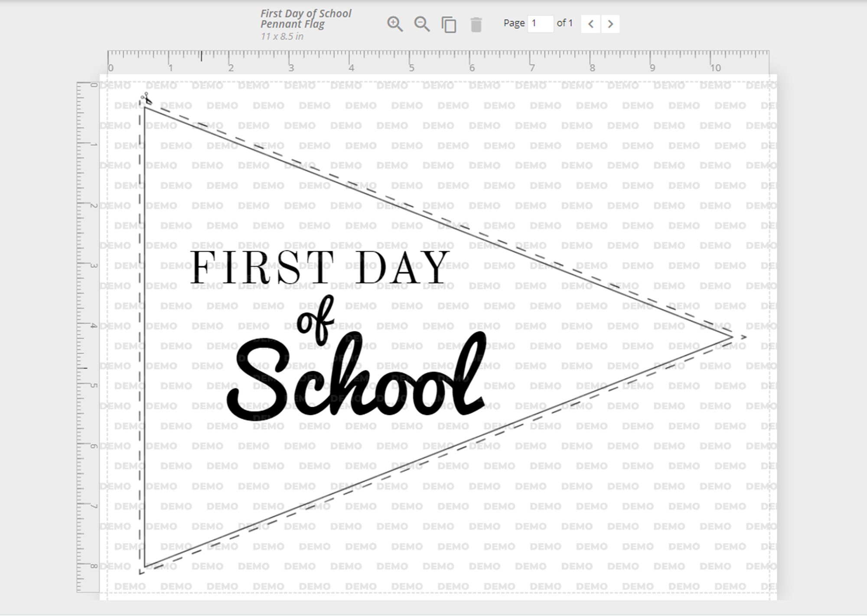Image resolution: width=867 pixels, height=616 pixels.
Task: Click the 'First Day of School Pennant Flag' title
Action: [305, 18]
